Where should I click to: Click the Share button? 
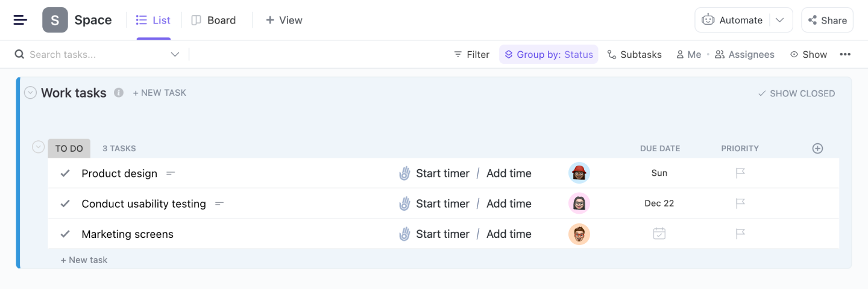(827, 20)
